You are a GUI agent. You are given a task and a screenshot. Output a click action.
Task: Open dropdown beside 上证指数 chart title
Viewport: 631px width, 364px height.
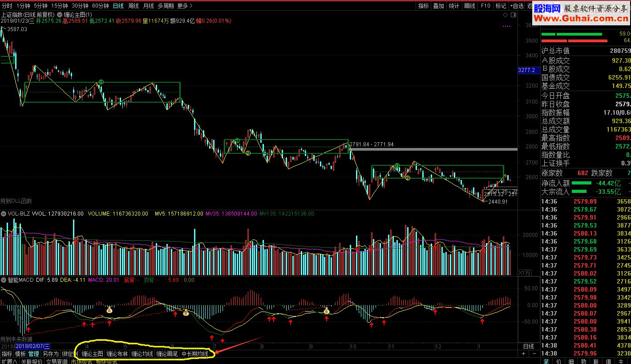[60, 15]
